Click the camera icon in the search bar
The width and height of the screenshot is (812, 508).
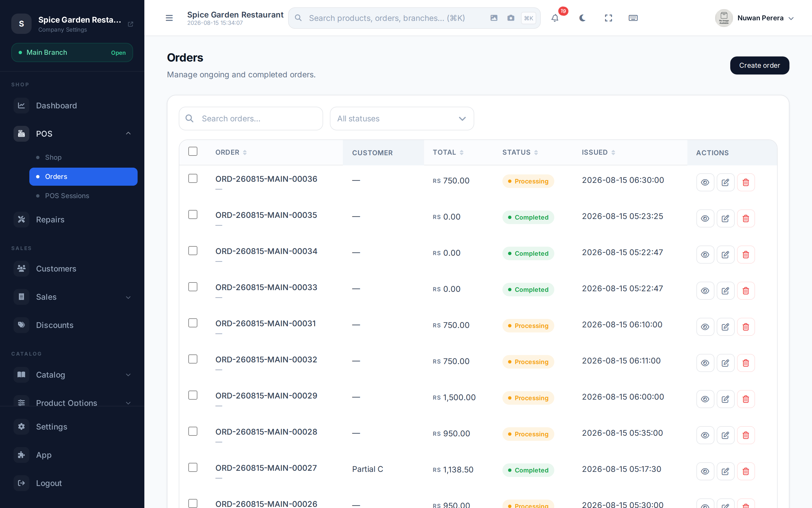pyautogui.click(x=511, y=18)
